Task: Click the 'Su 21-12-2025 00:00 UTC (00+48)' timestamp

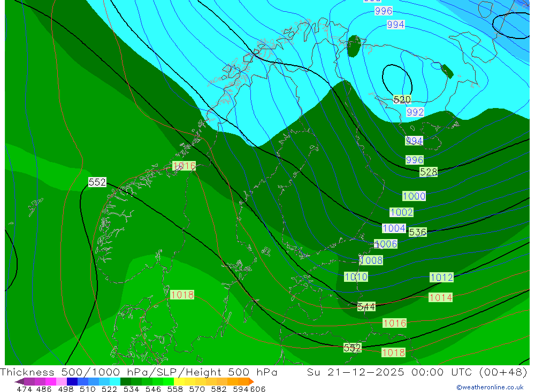Action: point(417,372)
